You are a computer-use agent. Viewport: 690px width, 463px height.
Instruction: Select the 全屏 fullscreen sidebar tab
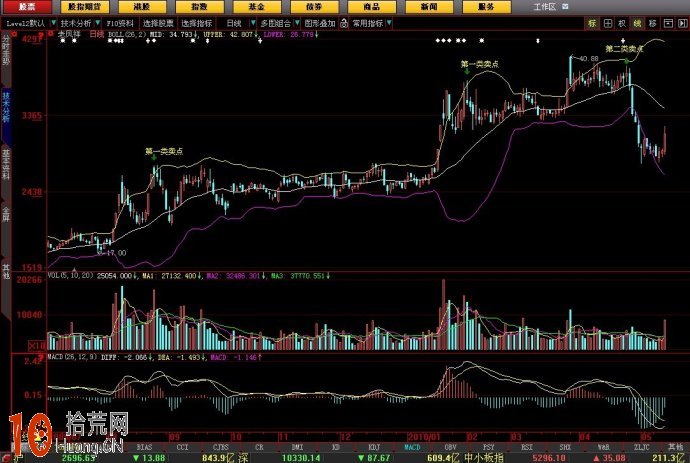pos(6,214)
